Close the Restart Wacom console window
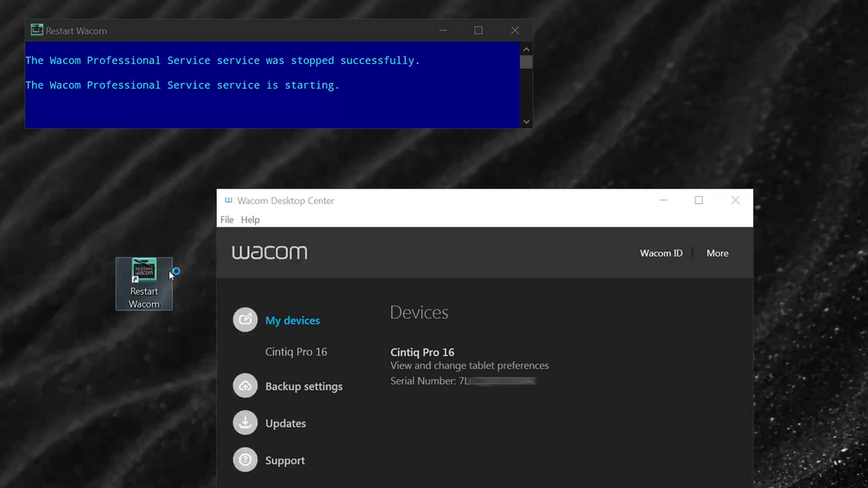 pyautogui.click(x=515, y=30)
